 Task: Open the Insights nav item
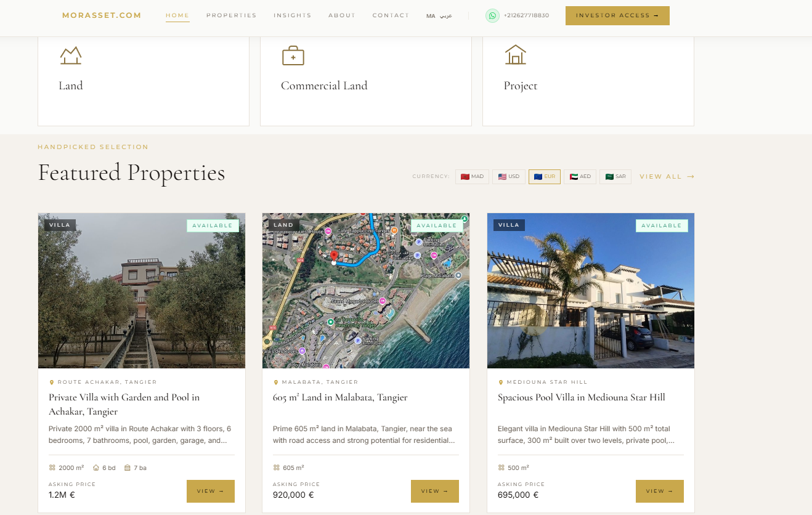click(x=293, y=15)
